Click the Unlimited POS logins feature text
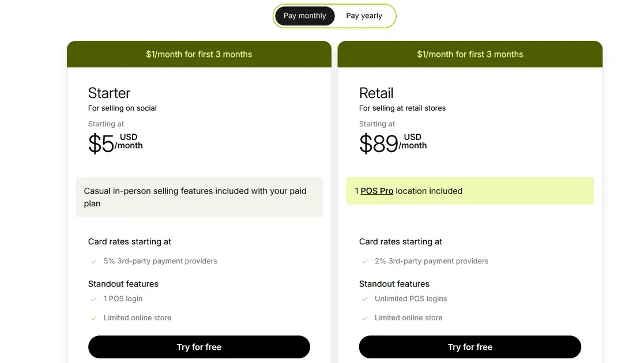The height and width of the screenshot is (363, 644). 410,298
